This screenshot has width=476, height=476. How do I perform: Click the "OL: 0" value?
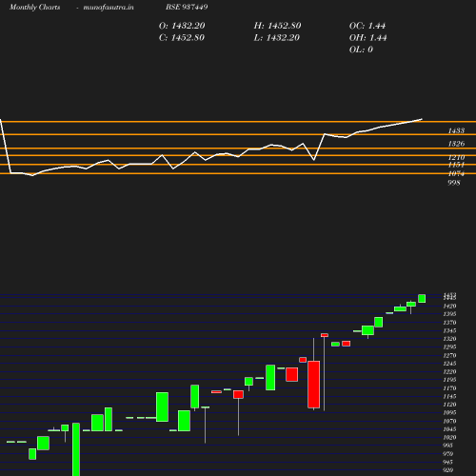coord(361,50)
